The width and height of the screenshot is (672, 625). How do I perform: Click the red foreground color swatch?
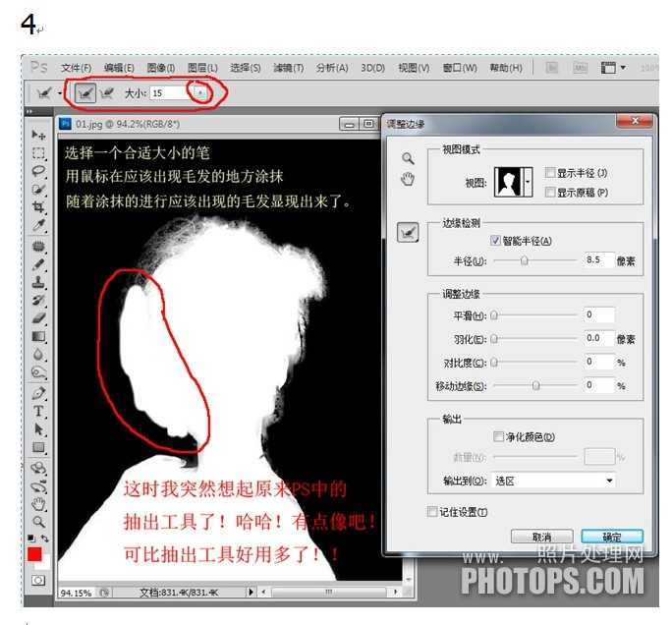pyautogui.click(x=34, y=554)
